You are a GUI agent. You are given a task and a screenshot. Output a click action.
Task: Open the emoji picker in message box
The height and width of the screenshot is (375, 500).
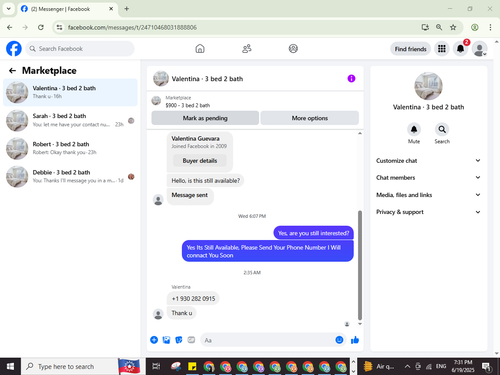[339, 340]
